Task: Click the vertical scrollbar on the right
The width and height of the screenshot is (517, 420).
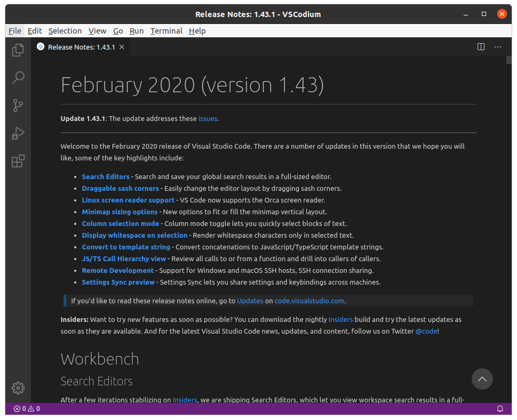Action: pyautogui.click(x=509, y=213)
